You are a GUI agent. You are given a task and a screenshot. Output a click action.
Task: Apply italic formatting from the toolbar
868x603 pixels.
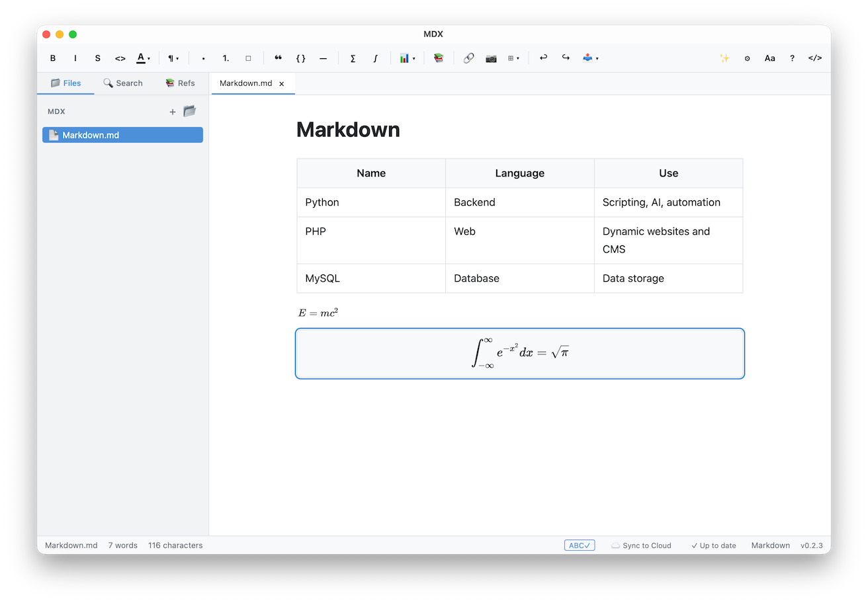[75, 58]
